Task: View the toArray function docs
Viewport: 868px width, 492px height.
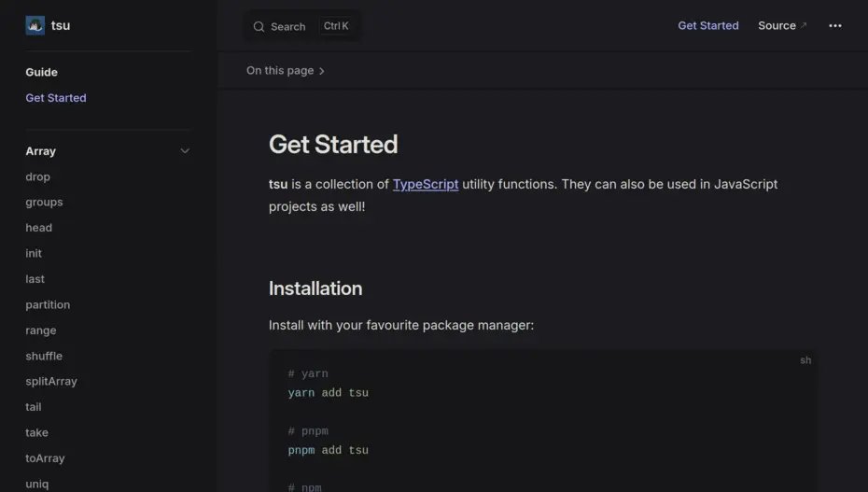Action: click(45, 458)
